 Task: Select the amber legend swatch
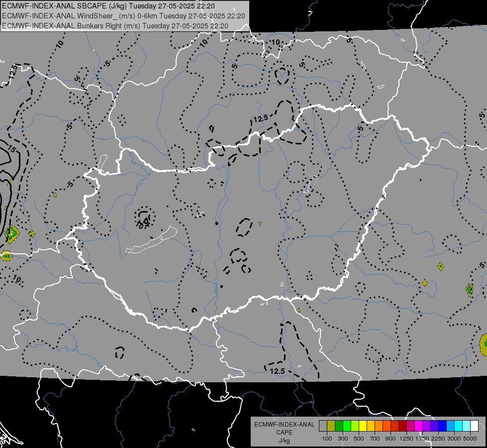tap(371, 426)
